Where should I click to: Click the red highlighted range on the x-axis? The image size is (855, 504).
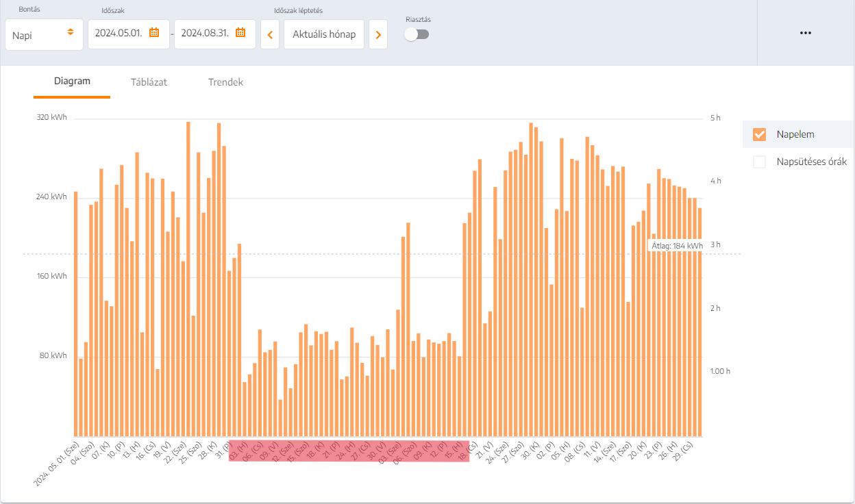tap(349, 451)
